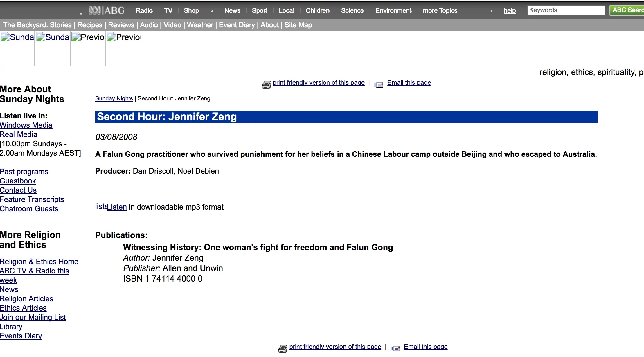Select Science in the top navigation
The height and width of the screenshot is (357, 644).
pos(352,10)
